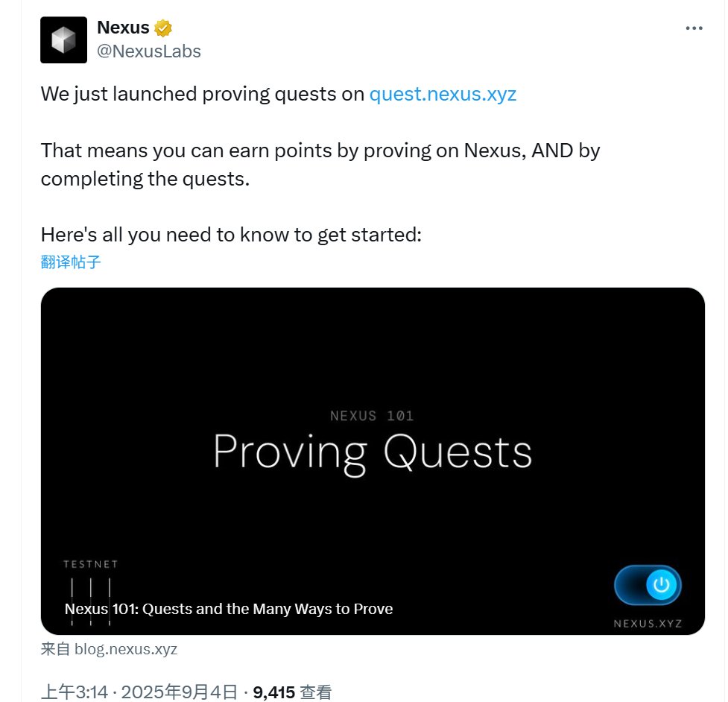Screen dimensions: 728x702
Task: Open the @NexusLabs handle link
Action: click(149, 51)
